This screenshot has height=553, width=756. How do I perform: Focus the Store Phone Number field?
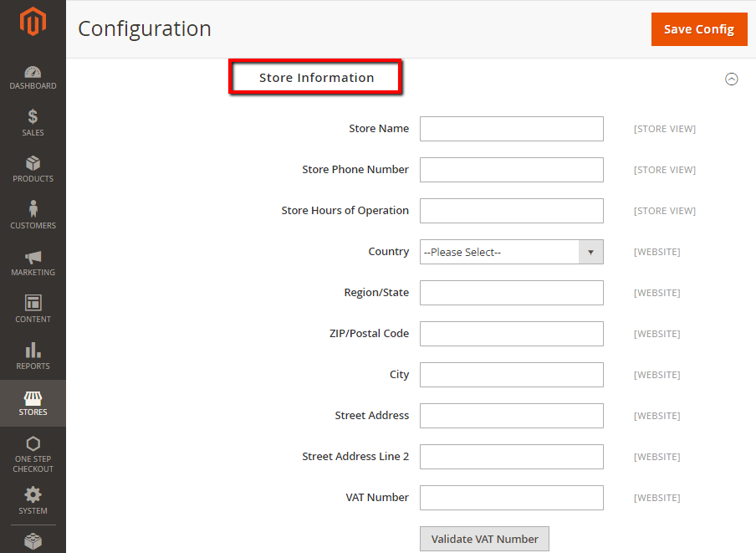tap(512, 170)
